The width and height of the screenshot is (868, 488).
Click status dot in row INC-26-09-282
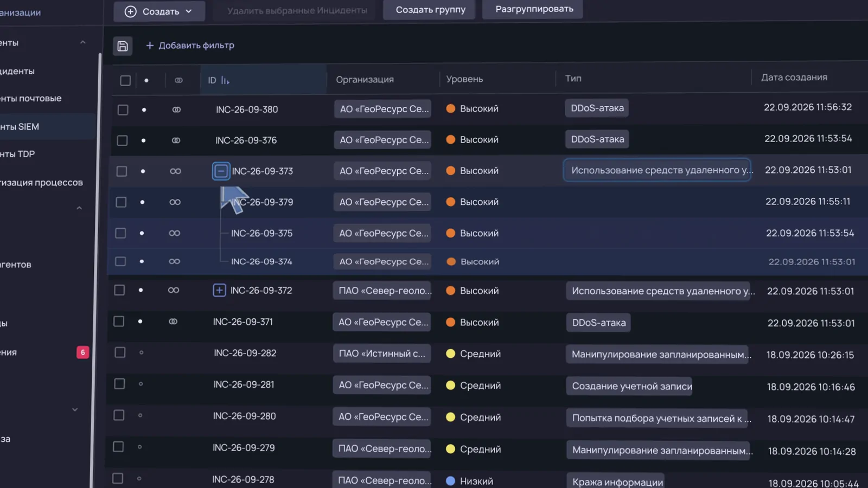coord(141,352)
